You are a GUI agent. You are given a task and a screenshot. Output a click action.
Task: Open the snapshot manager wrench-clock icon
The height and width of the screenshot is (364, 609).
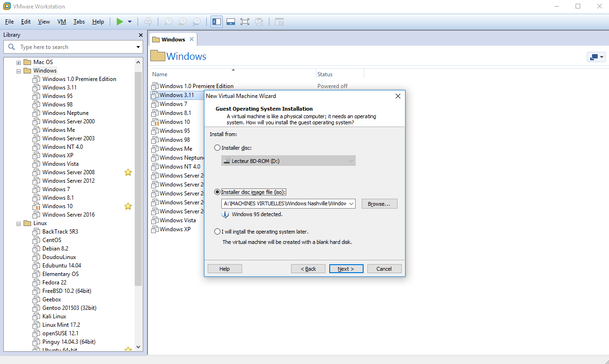(x=196, y=22)
